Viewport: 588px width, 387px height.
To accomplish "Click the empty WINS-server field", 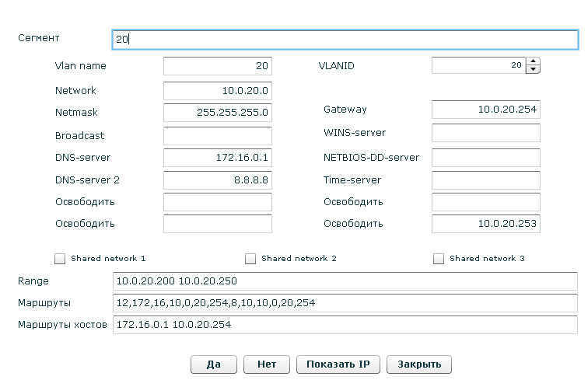I will pyautogui.click(x=485, y=133).
